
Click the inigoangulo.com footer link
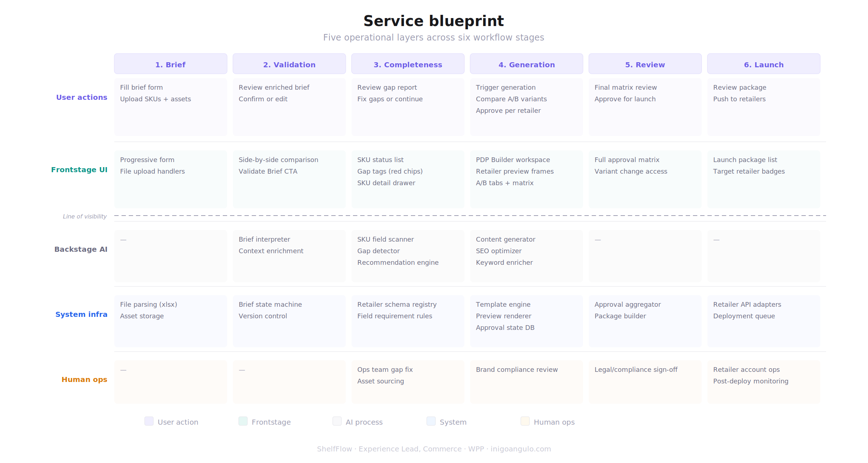coord(521,449)
